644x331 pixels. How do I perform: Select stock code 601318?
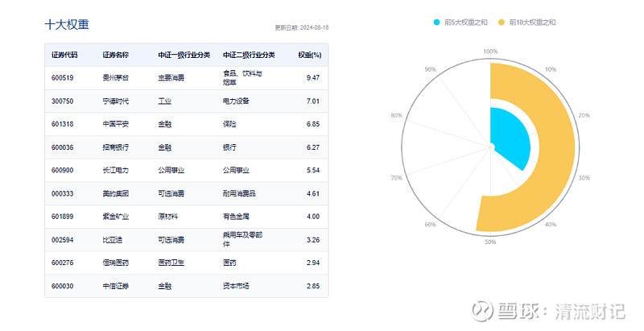pos(63,125)
